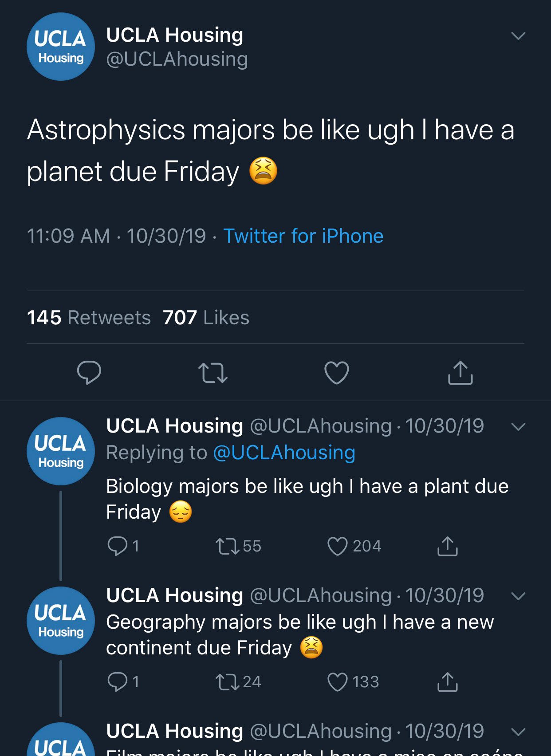The width and height of the screenshot is (551, 756).
Task: Reply to the Astrophysics majors tweet
Action: tap(89, 373)
